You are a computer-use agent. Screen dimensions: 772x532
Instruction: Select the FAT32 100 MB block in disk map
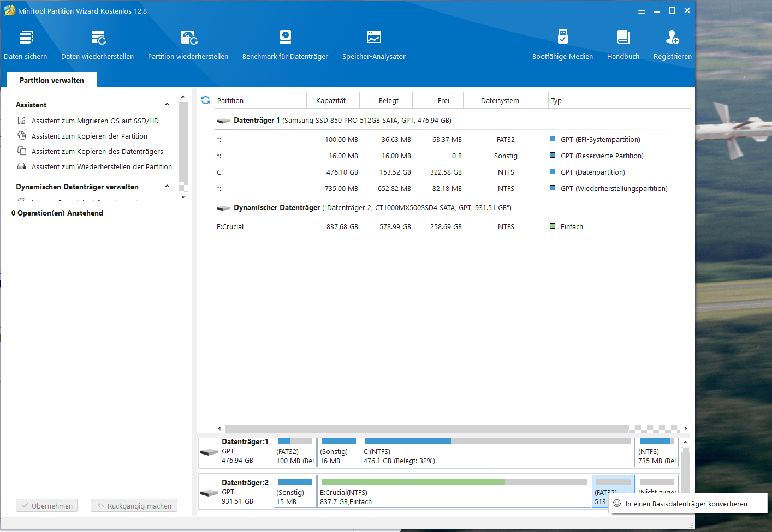click(295, 452)
